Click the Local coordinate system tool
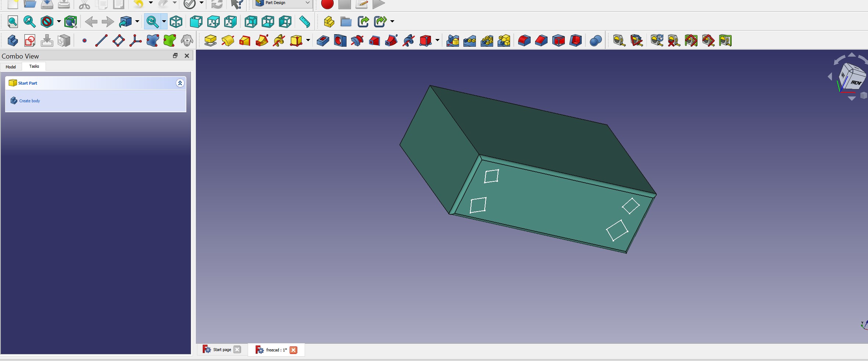 [x=136, y=40]
